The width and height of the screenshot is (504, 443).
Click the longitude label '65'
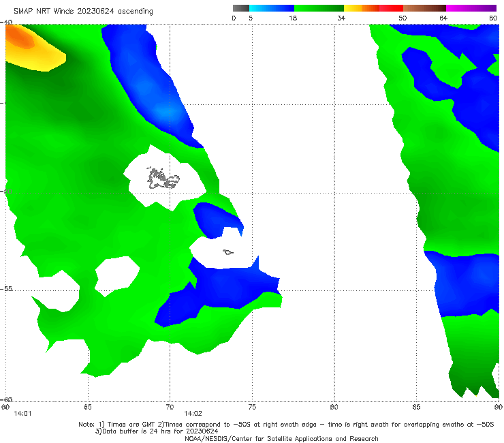tap(88, 407)
